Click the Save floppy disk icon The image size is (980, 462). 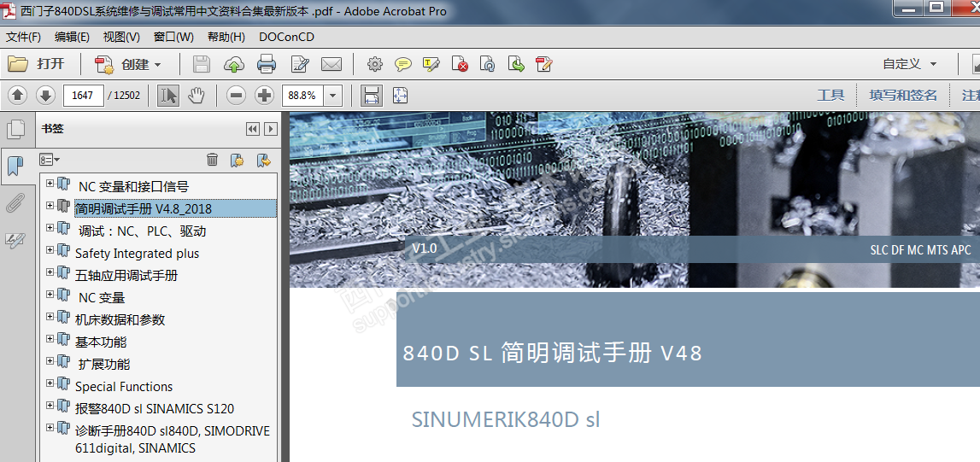pyautogui.click(x=202, y=64)
